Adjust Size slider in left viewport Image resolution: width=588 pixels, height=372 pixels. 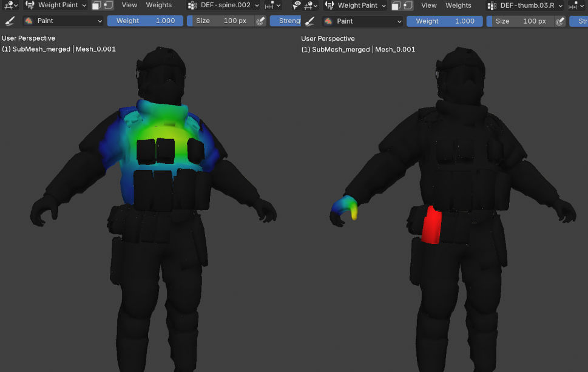click(x=221, y=21)
